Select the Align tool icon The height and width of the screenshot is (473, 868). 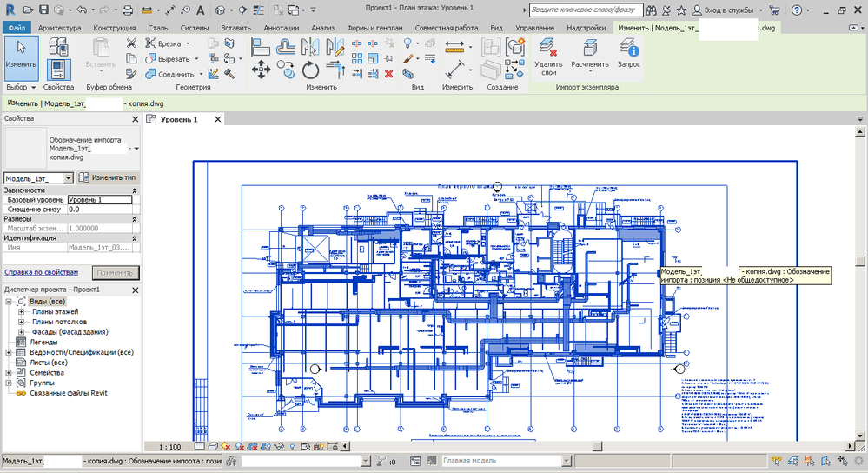[260, 47]
